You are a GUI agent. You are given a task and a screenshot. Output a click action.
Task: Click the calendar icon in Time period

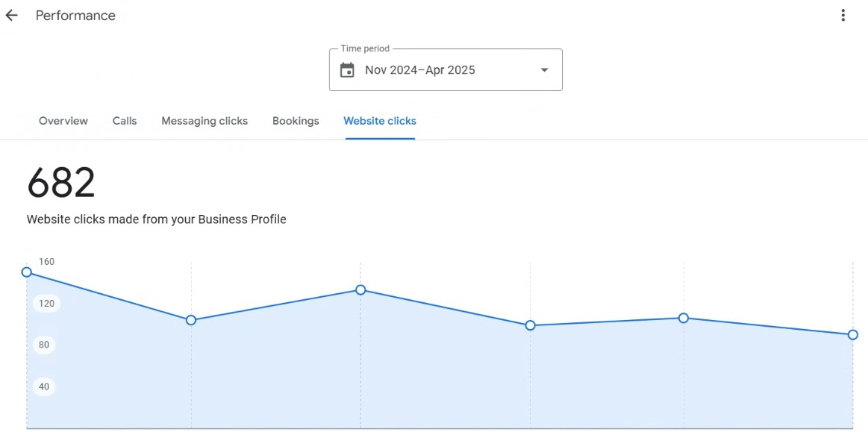[347, 69]
